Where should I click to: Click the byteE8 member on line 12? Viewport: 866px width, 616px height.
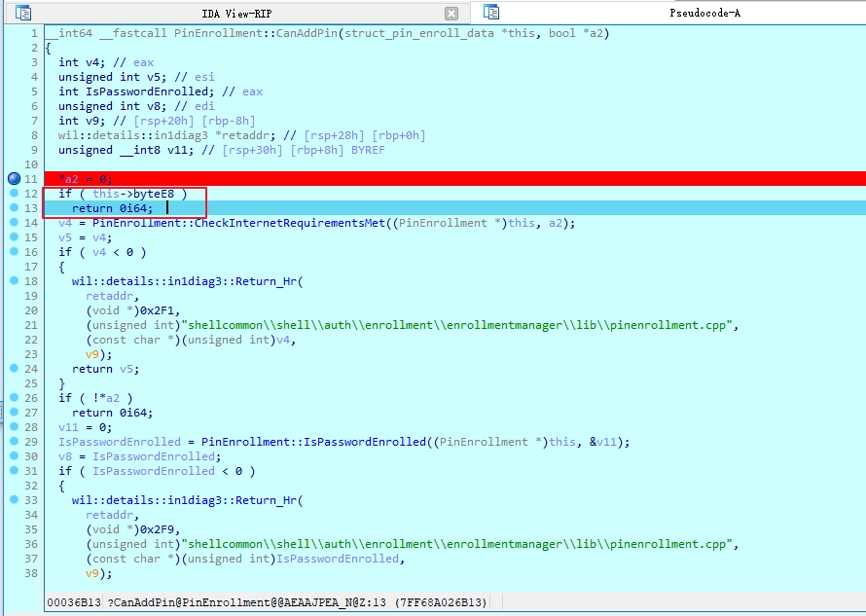click(154, 194)
